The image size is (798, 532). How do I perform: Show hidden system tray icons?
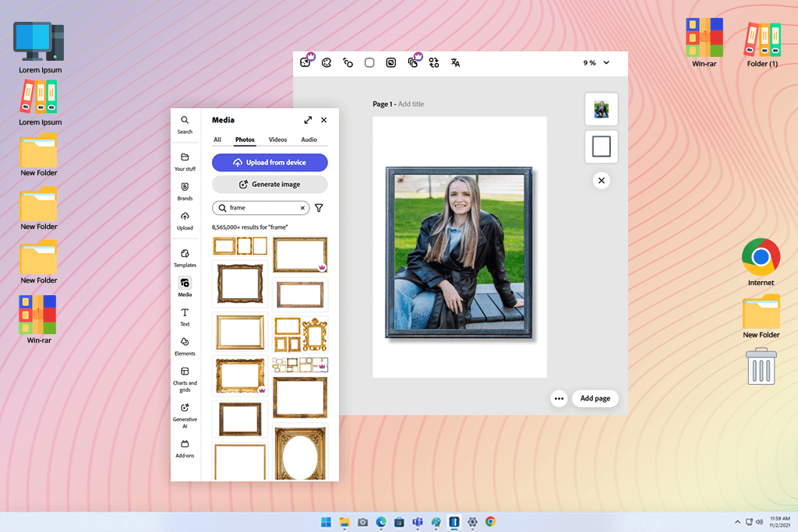(737, 522)
